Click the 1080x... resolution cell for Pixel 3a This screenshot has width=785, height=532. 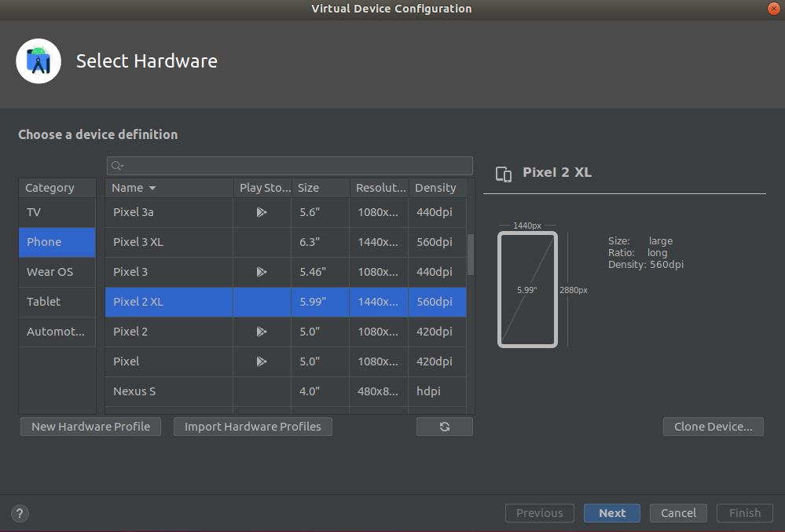pos(379,212)
